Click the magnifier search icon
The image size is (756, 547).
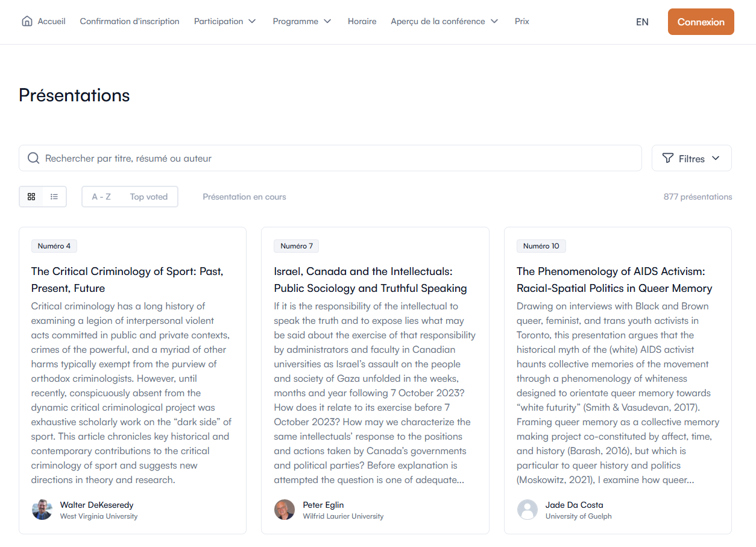(x=34, y=158)
